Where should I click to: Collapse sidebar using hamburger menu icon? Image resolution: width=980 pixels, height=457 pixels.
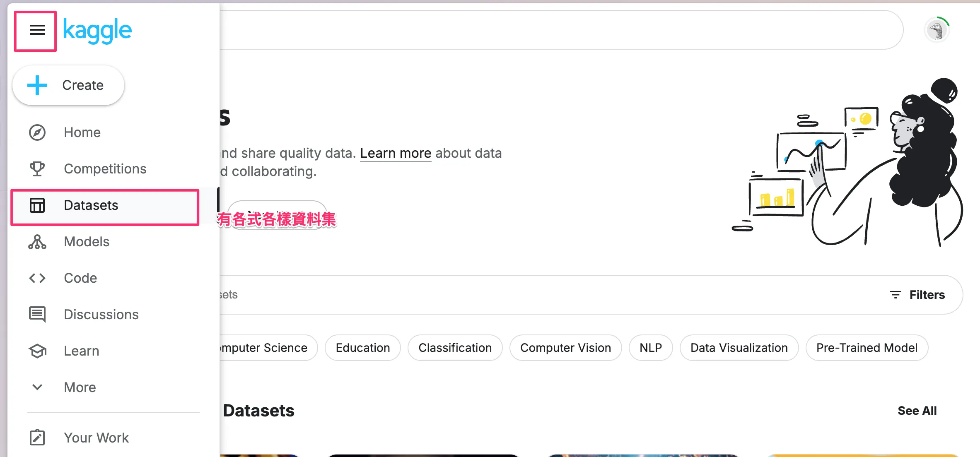(x=37, y=30)
